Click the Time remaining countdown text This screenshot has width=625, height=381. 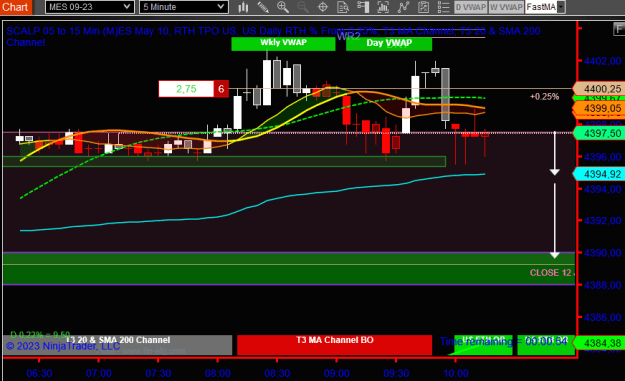[503, 342]
